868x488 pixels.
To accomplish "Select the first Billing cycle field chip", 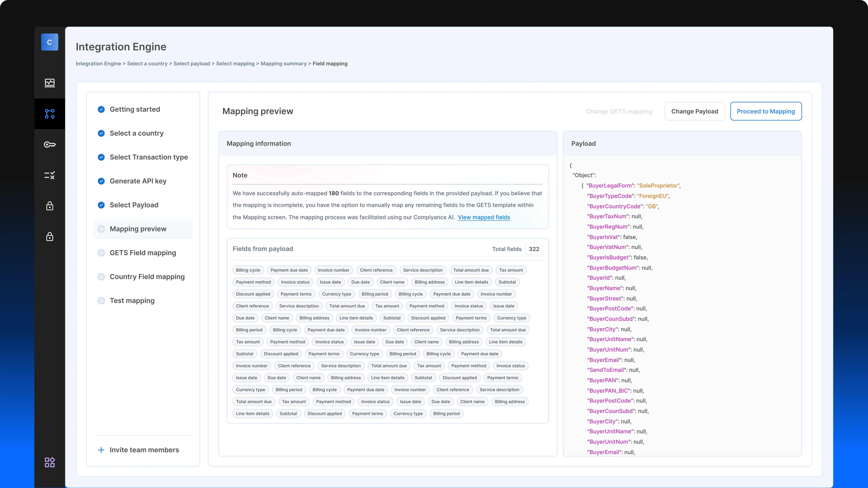I will (248, 270).
